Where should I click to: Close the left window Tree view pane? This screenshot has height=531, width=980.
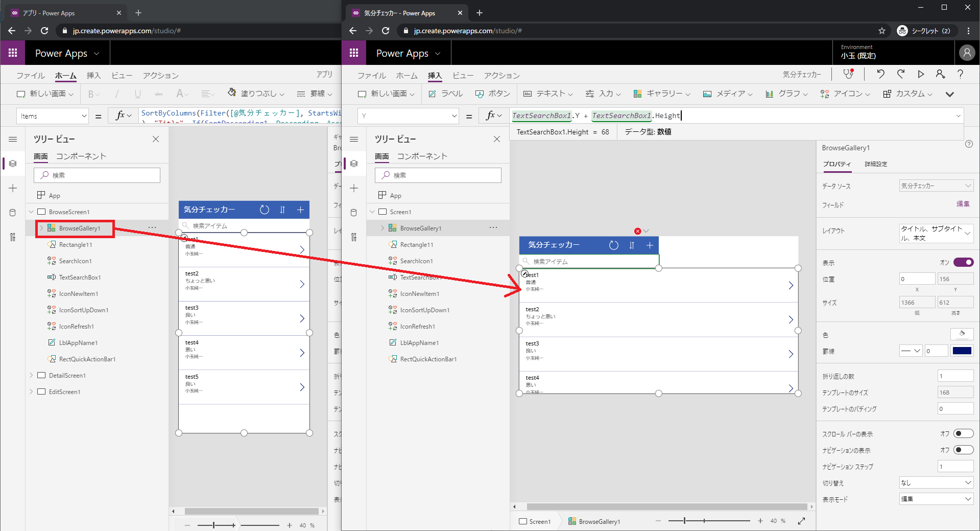(156, 139)
